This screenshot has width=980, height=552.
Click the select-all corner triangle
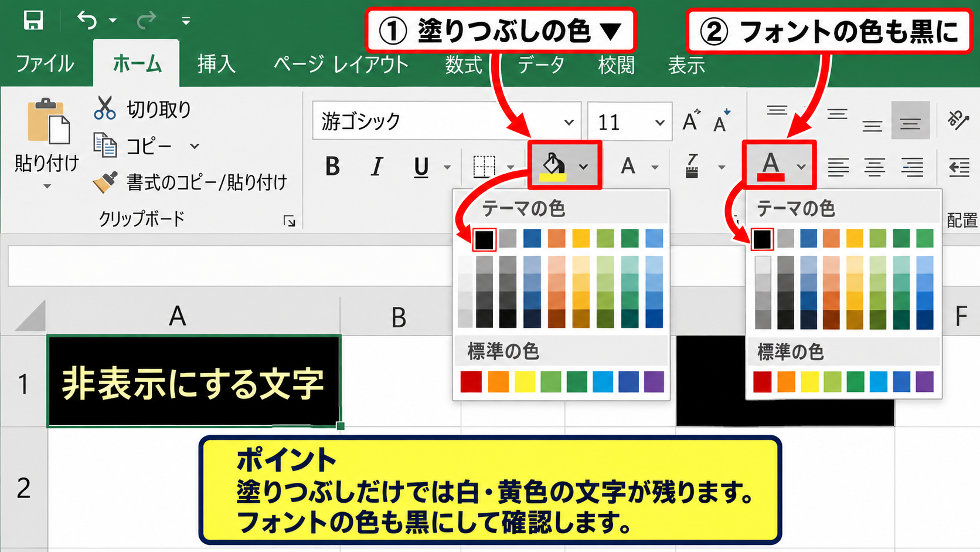[30, 316]
